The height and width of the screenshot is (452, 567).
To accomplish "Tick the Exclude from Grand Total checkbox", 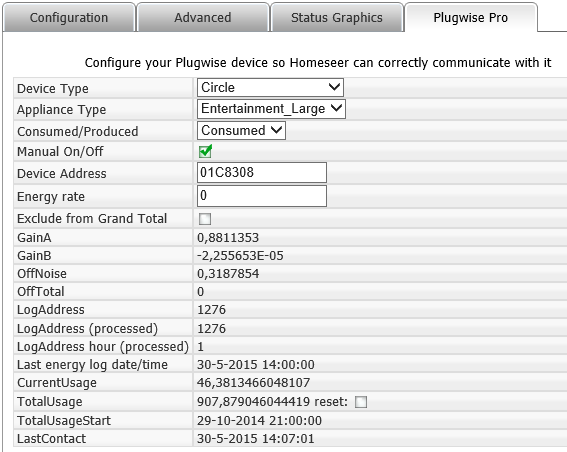I will [205, 219].
